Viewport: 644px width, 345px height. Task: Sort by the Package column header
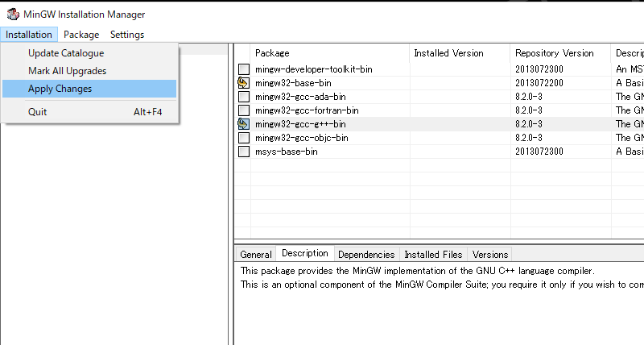click(330, 53)
